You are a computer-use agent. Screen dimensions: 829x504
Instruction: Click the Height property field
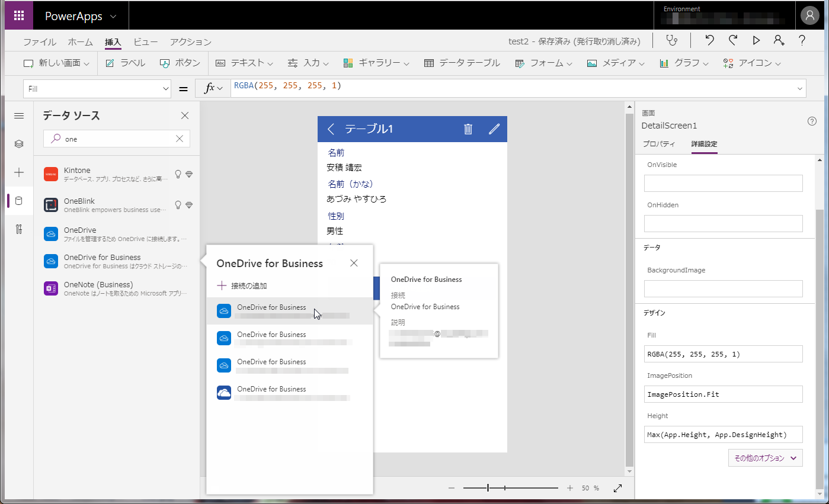click(723, 435)
